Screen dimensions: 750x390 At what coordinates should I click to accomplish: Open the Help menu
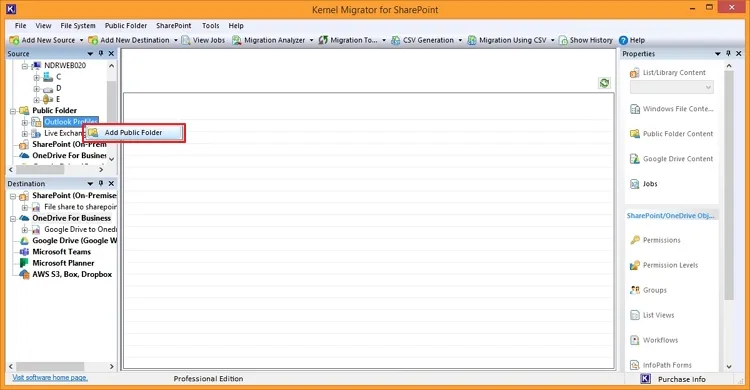(236, 26)
